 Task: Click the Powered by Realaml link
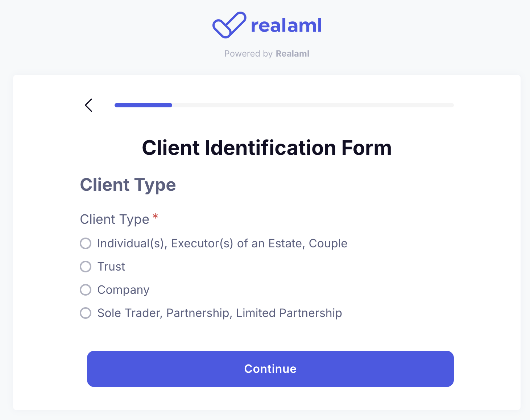click(x=266, y=54)
